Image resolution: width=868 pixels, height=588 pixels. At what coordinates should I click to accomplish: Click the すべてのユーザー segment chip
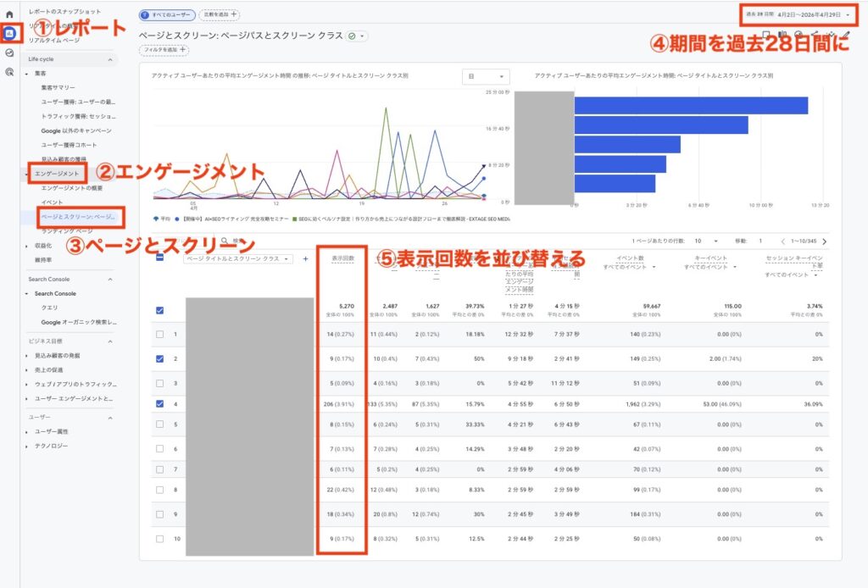[x=167, y=15]
